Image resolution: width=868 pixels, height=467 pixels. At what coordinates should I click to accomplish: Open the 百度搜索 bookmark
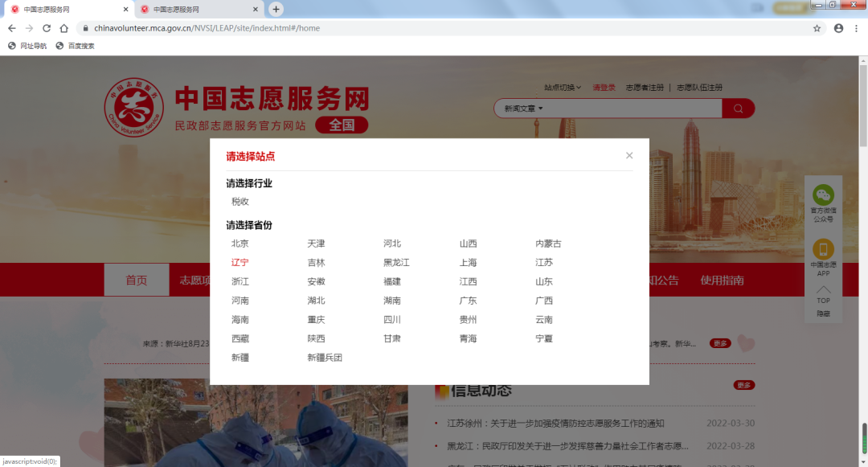(x=75, y=46)
